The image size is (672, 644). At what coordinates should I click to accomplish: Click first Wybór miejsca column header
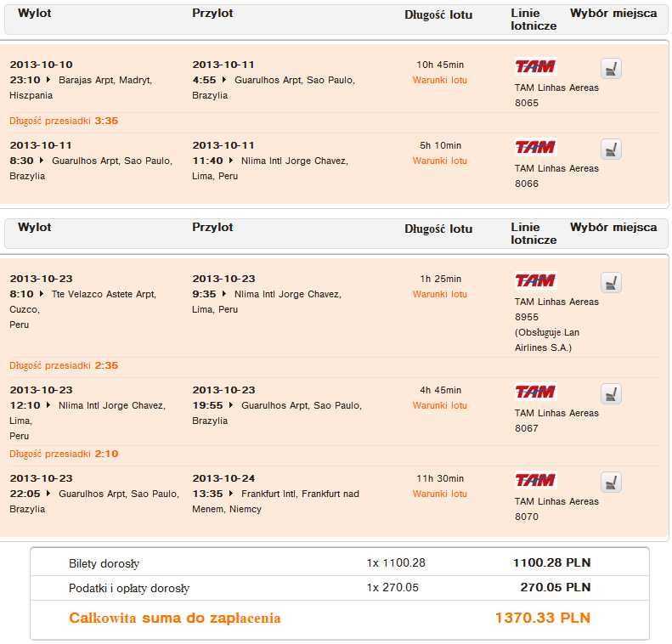coord(613,14)
